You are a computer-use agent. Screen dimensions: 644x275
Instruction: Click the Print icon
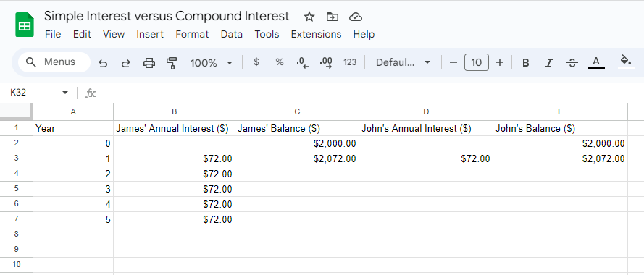(x=149, y=63)
